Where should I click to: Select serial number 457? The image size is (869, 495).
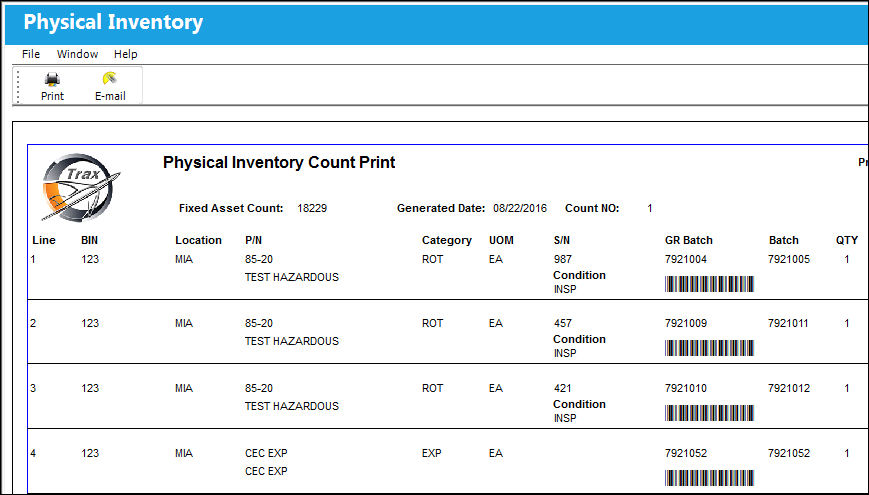click(563, 323)
